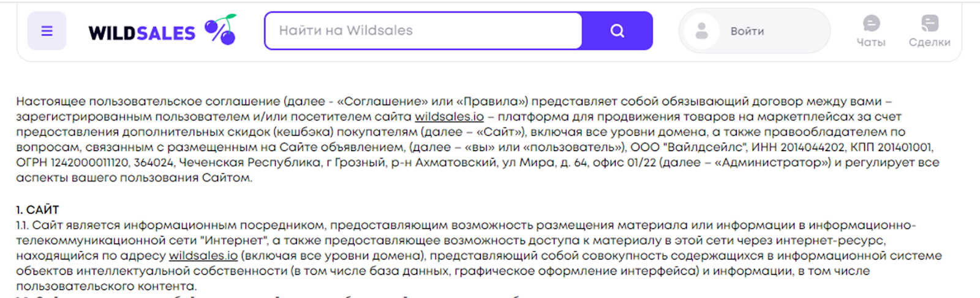Follow wildsales.io link in the intro paragraph

(449, 116)
